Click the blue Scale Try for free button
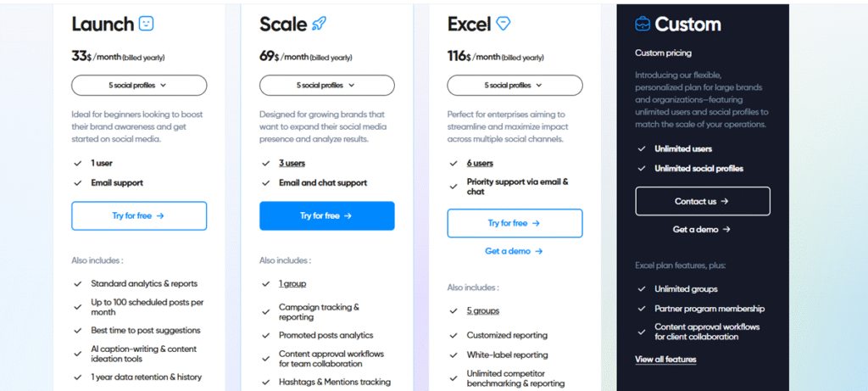Screen dimensions: 868x391 click(327, 216)
